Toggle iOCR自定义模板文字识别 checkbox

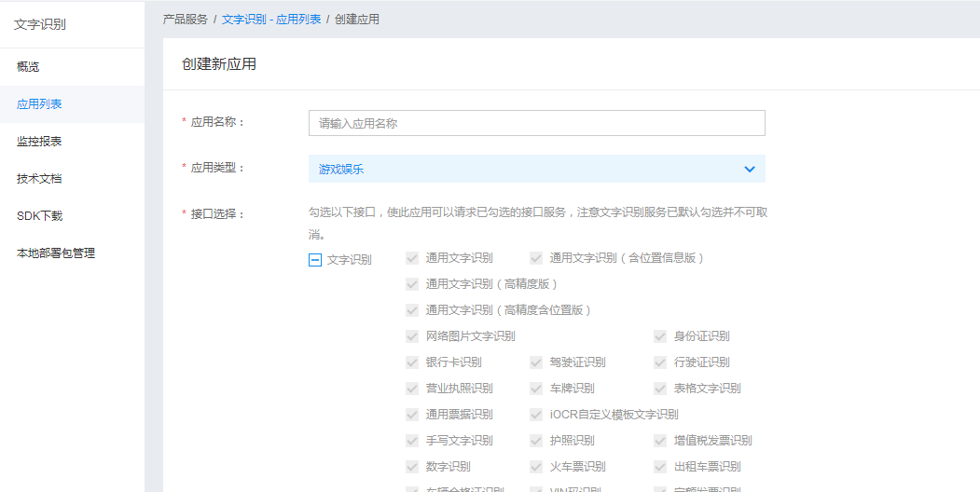tap(536, 415)
